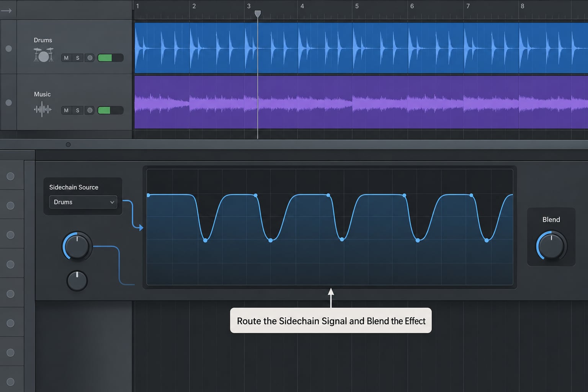Mute the Drums track

pos(66,58)
